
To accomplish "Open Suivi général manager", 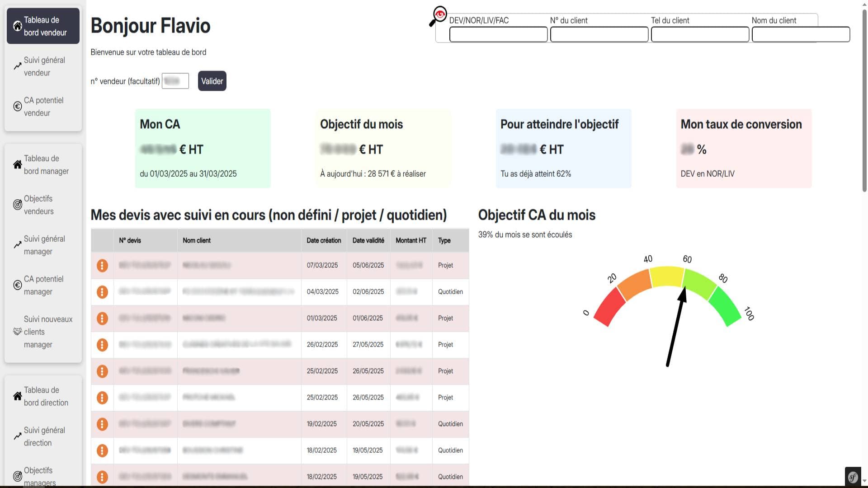I will (43, 245).
